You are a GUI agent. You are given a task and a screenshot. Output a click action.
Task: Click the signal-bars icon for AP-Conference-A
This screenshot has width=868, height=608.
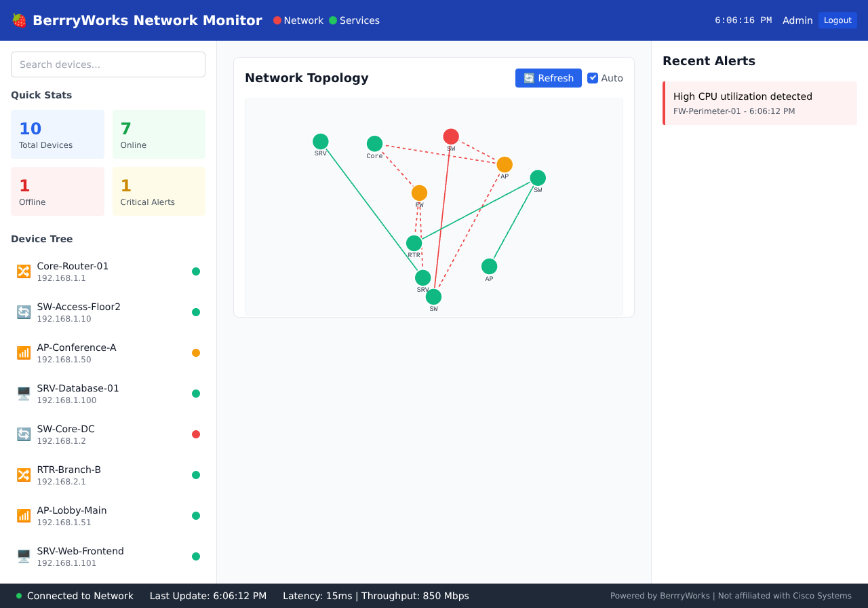click(24, 352)
